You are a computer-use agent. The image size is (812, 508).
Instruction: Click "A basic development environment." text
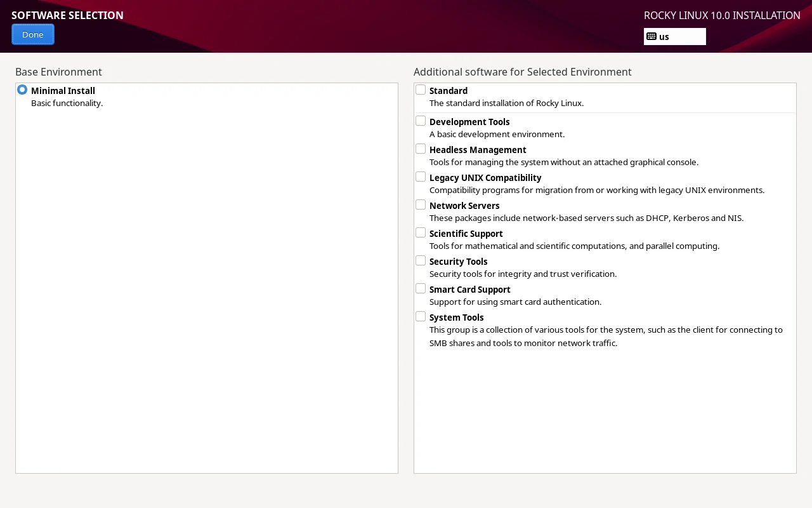[x=497, y=134]
